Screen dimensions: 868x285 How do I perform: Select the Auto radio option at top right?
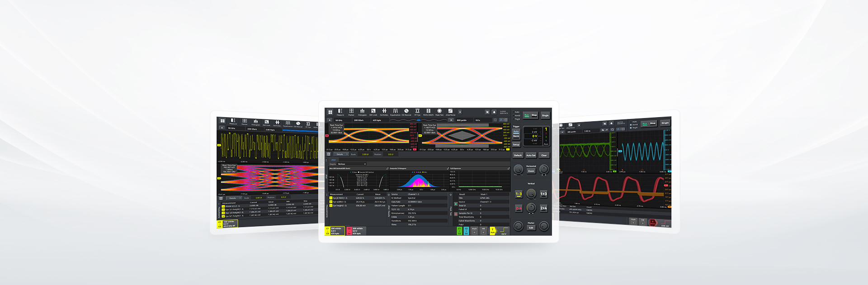tap(516, 112)
